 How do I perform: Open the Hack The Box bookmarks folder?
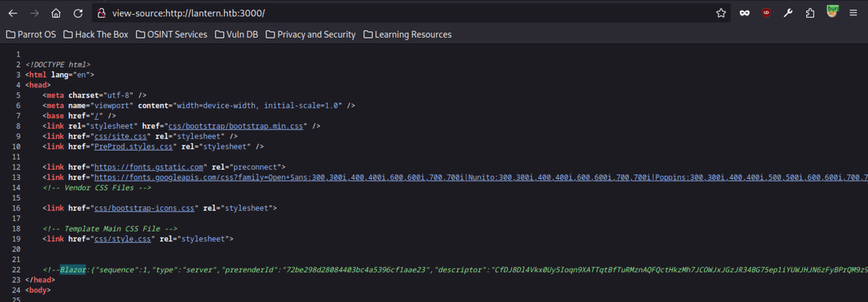click(96, 35)
